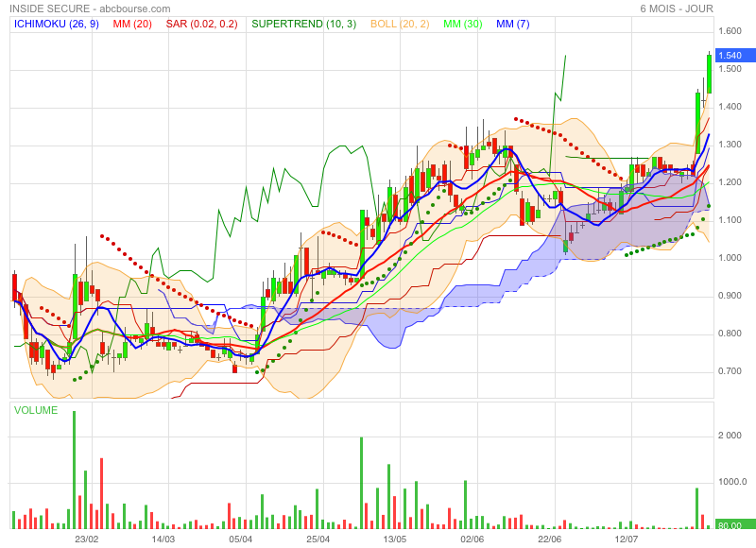Click the INSIDE SECURE - abcbourse.com title
This screenshot has width=756, height=548.
click(90, 9)
